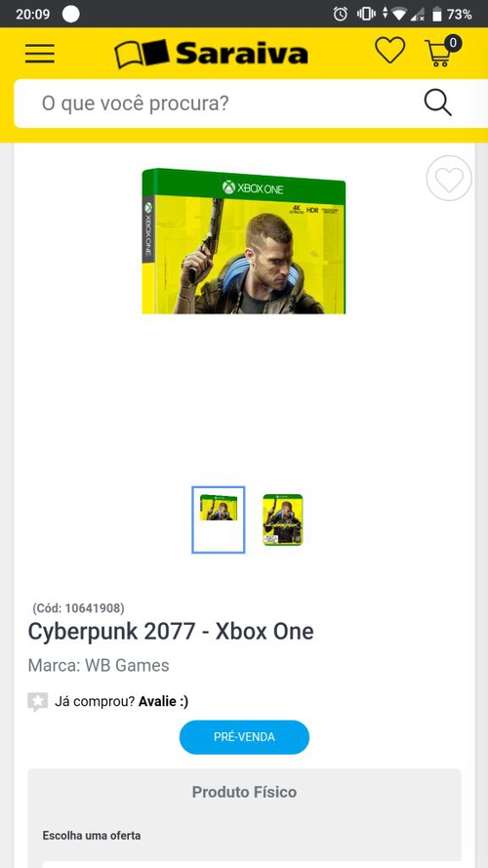Select the first product thumbnail
The image size is (488, 868).
(x=218, y=519)
